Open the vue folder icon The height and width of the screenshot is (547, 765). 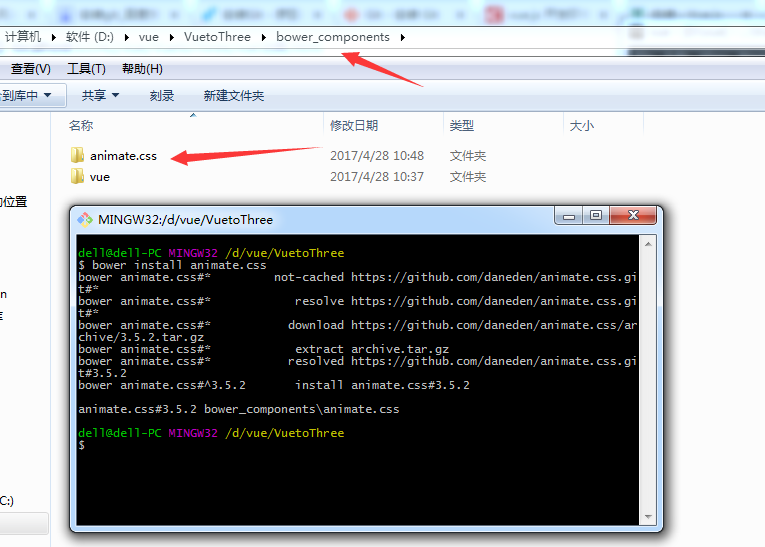(77, 176)
